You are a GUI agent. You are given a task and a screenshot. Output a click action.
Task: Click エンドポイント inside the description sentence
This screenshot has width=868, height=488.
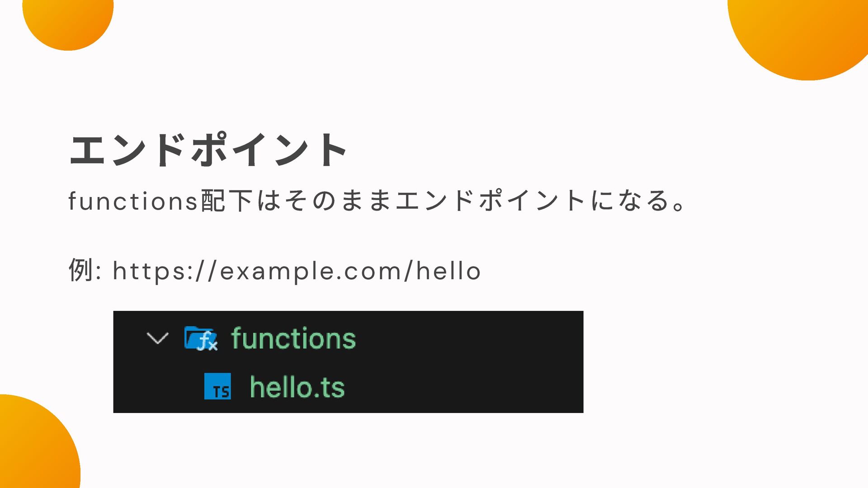point(491,201)
